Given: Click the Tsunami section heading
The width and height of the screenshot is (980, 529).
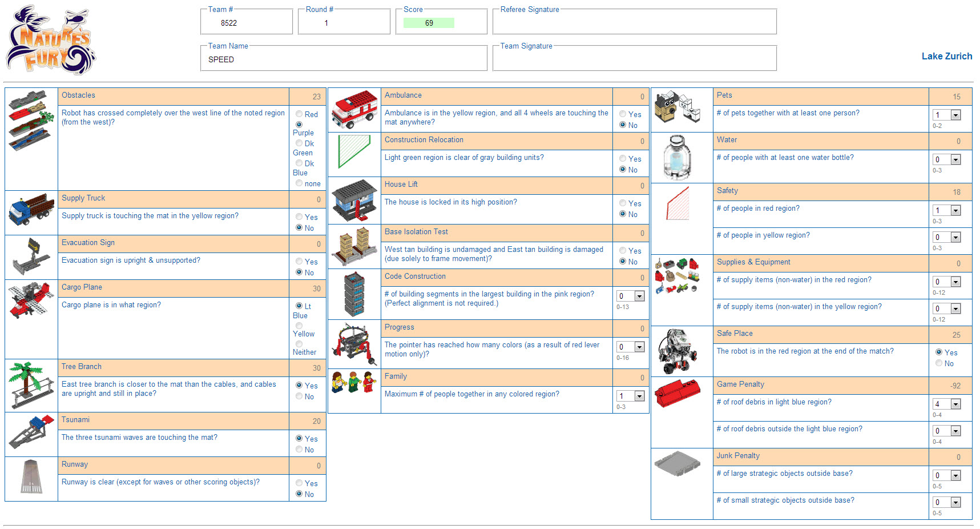Looking at the screenshot, I should (76, 420).
